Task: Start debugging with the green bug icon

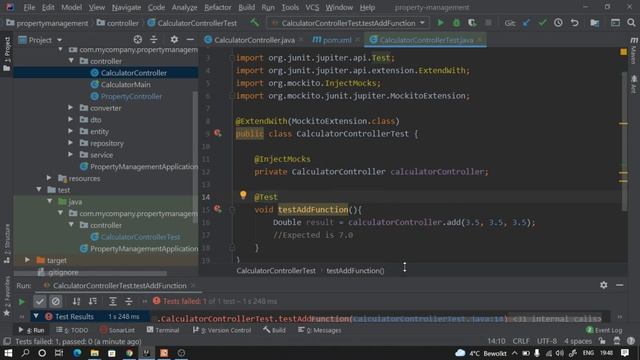Action: tap(456, 23)
